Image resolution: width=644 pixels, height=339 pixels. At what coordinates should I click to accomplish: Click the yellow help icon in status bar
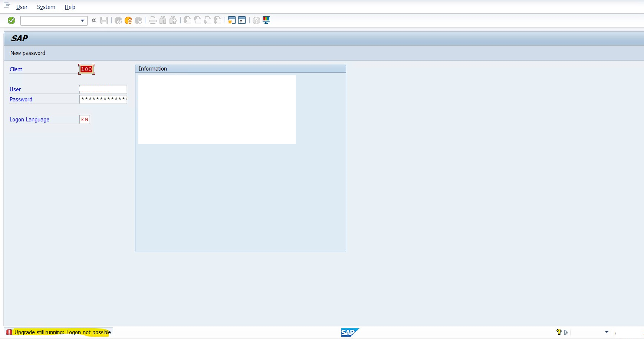point(559,332)
